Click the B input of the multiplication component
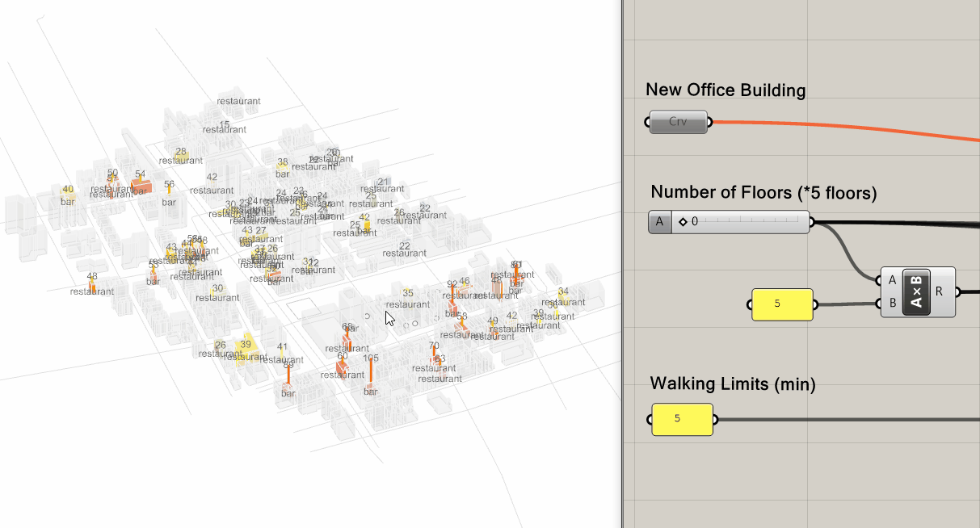This screenshot has height=528, width=980. [x=892, y=304]
